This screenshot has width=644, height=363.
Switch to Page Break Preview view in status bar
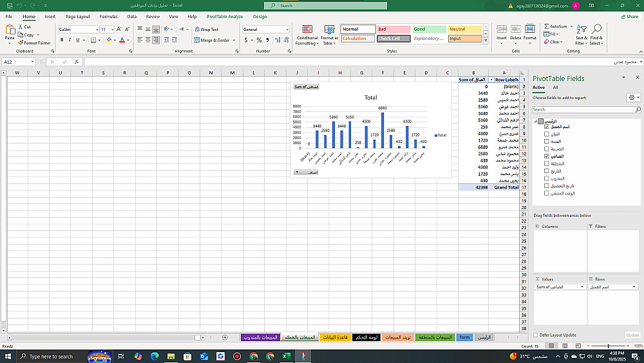coord(578,346)
